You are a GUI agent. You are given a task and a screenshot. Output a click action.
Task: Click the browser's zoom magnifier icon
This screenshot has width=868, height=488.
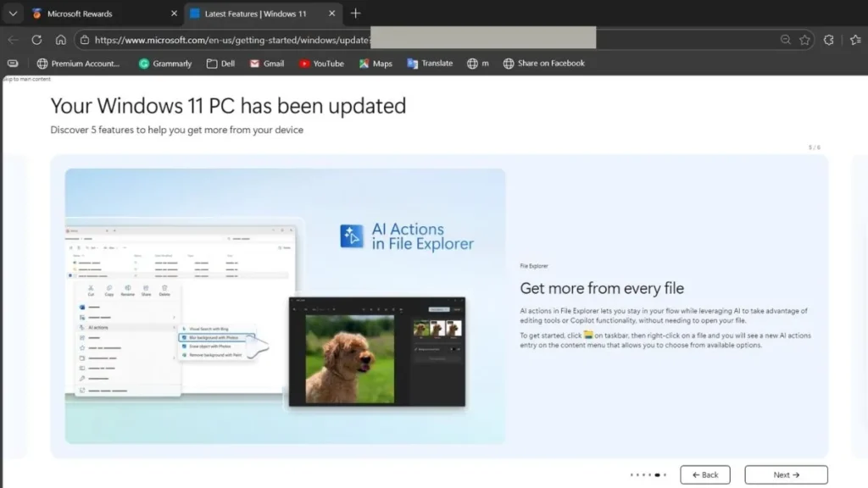pos(784,39)
